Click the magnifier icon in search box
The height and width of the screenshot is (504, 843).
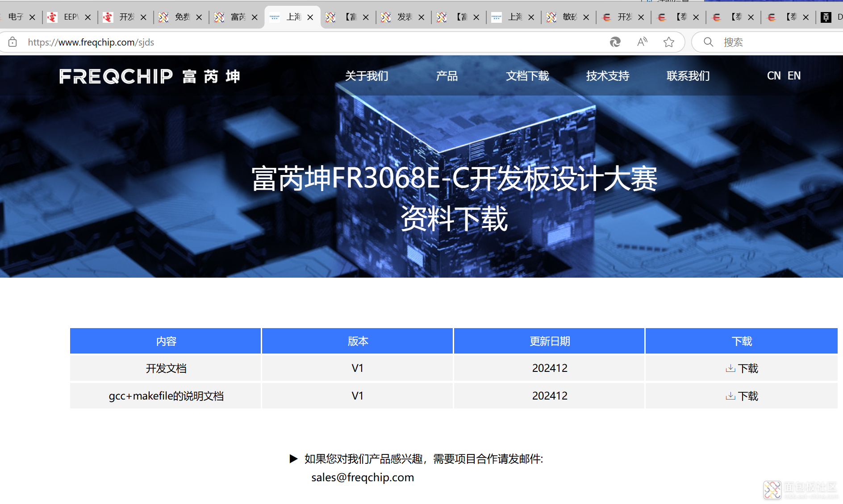tap(709, 42)
